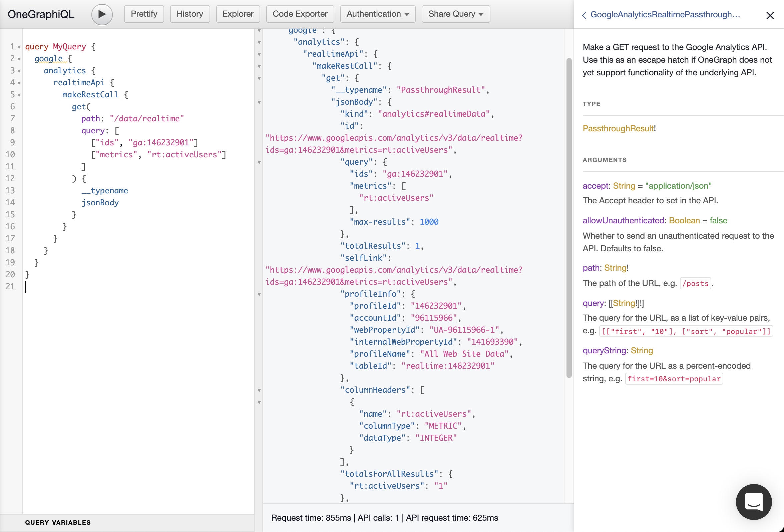Click the jsonBody field in the query editor

coord(100,203)
